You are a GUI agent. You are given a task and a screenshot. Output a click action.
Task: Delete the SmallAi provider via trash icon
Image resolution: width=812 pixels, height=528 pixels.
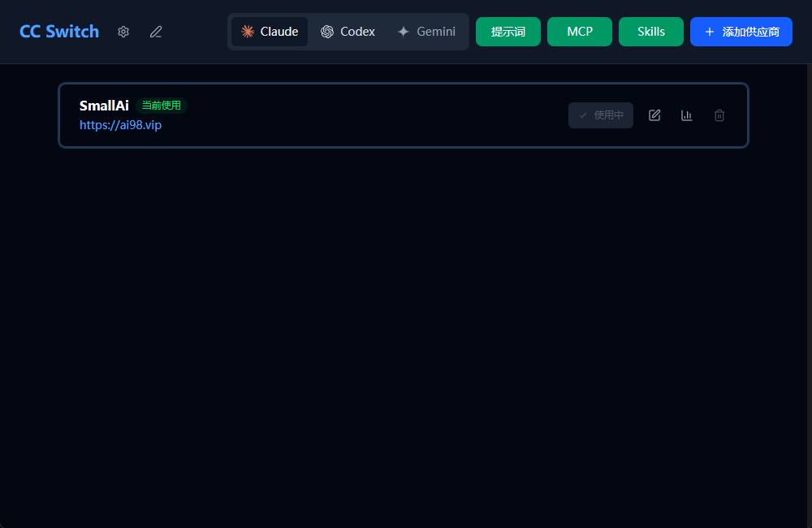[x=719, y=115]
